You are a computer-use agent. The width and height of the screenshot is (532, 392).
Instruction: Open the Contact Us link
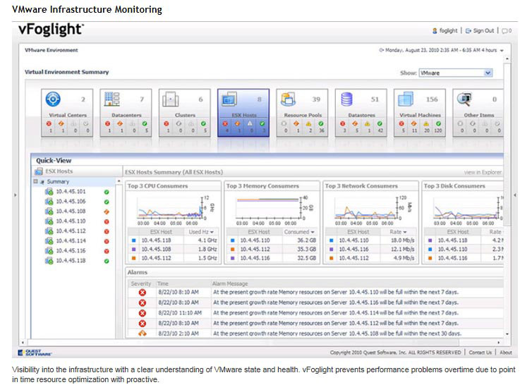(x=480, y=353)
